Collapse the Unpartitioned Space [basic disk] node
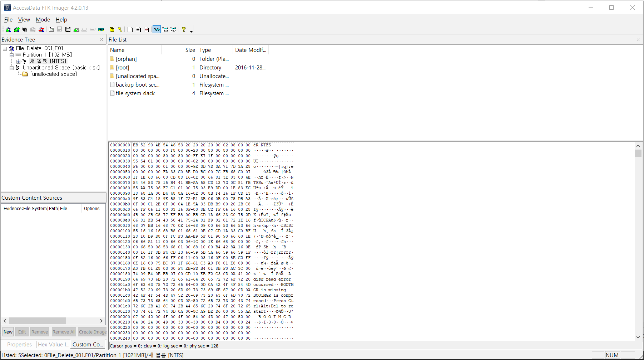 pyautogui.click(x=11, y=68)
